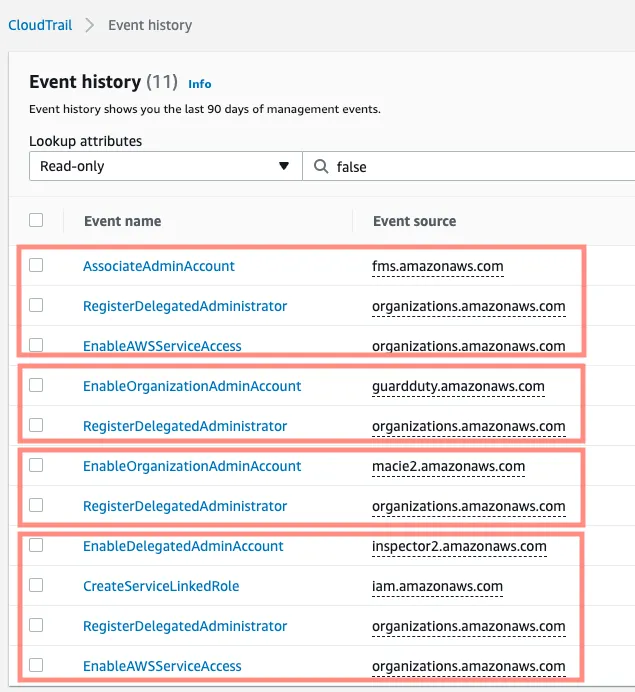
Task: Click the Event history breadcrumb
Action: click(150, 25)
